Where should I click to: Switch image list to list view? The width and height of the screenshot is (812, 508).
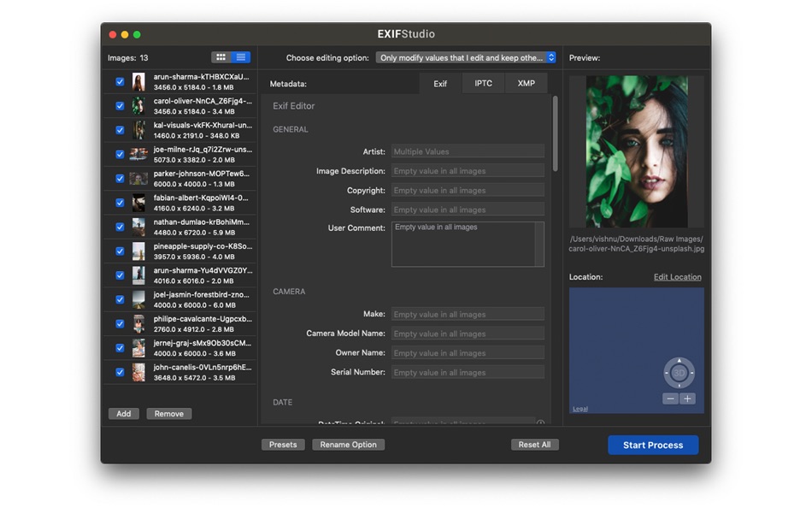[241, 57]
